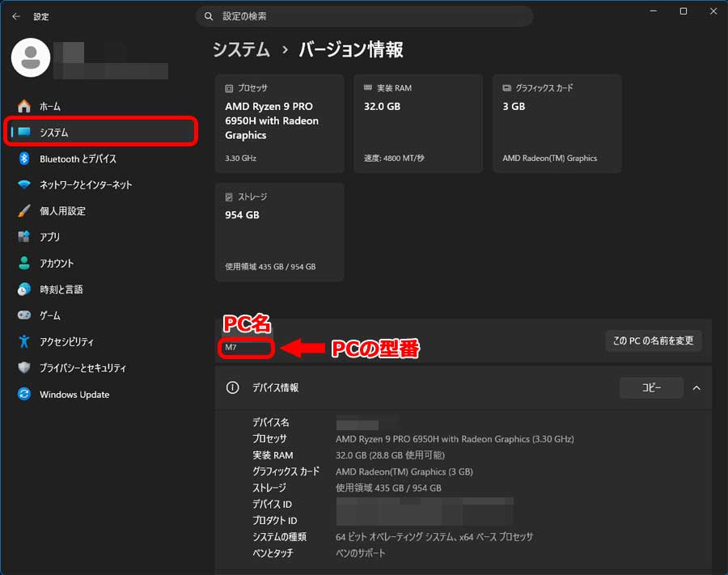The height and width of the screenshot is (575, 728).
Task: Click the Bluetooth icon in sidebar
Action: 24,159
